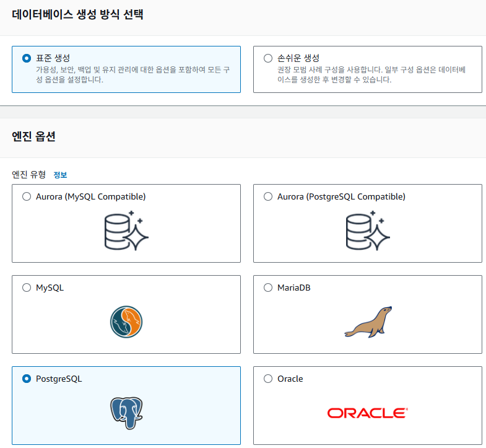Open the 정보 link beside 엔진 유형
This screenshot has width=486, height=448.
[60, 175]
